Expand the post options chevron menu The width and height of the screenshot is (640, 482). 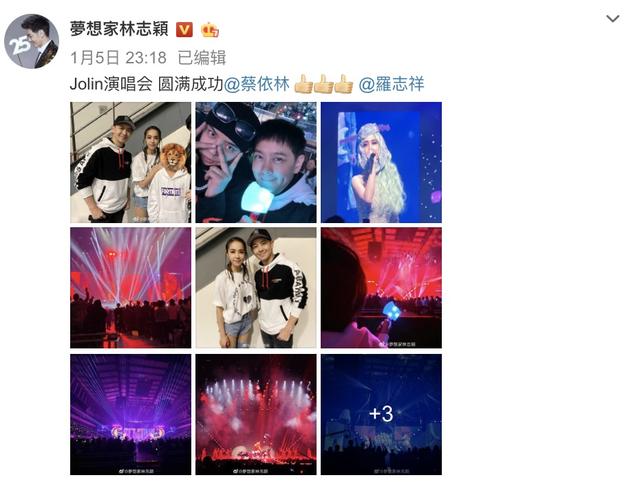point(613,19)
